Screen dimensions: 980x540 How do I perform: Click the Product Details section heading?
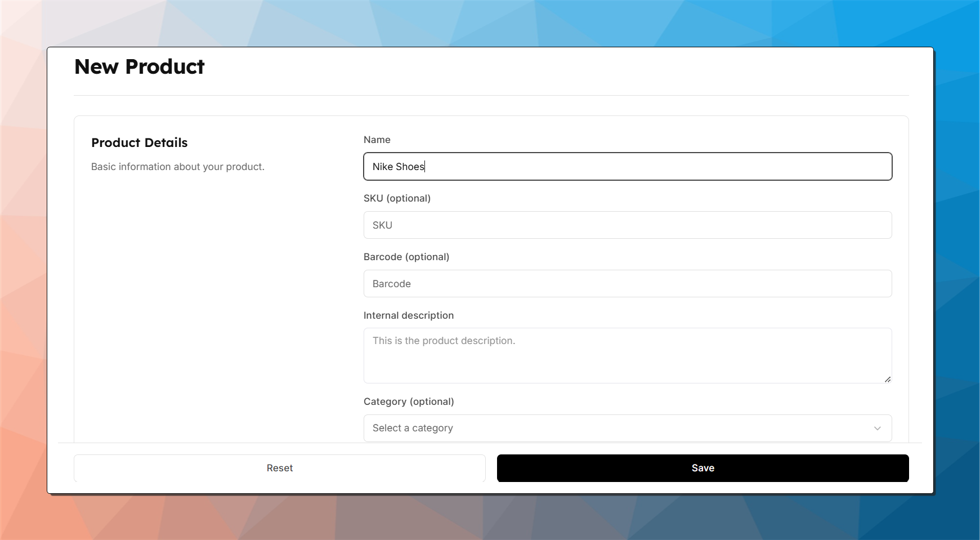pyautogui.click(x=139, y=143)
